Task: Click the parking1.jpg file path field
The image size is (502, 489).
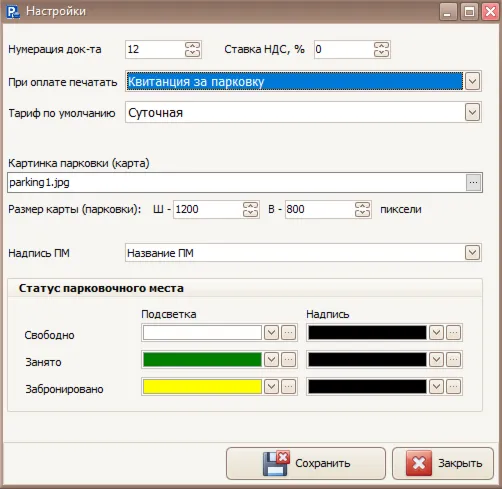Action: coord(236,182)
